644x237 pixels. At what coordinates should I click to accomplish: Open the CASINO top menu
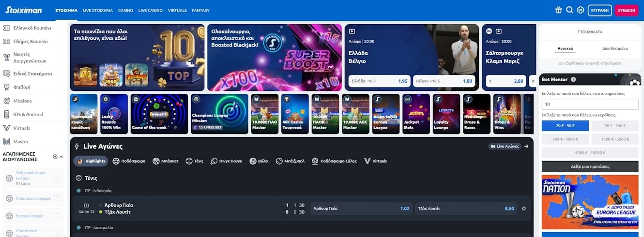point(125,10)
